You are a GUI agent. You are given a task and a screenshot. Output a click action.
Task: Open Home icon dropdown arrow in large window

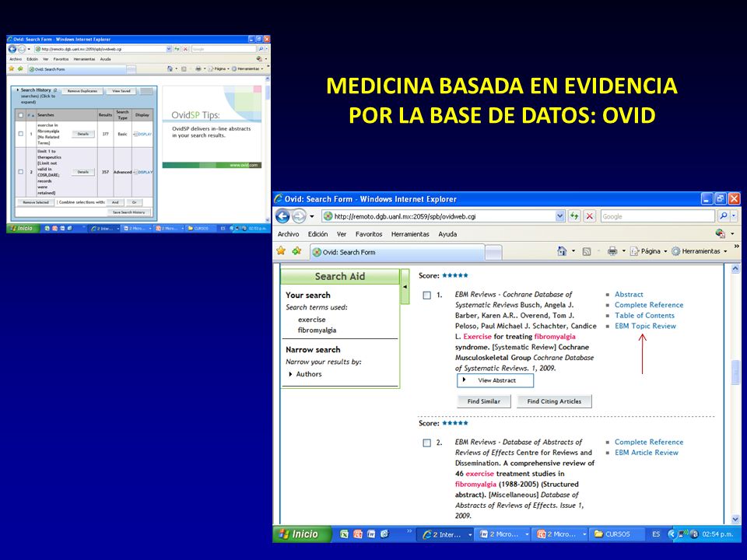pos(573,251)
